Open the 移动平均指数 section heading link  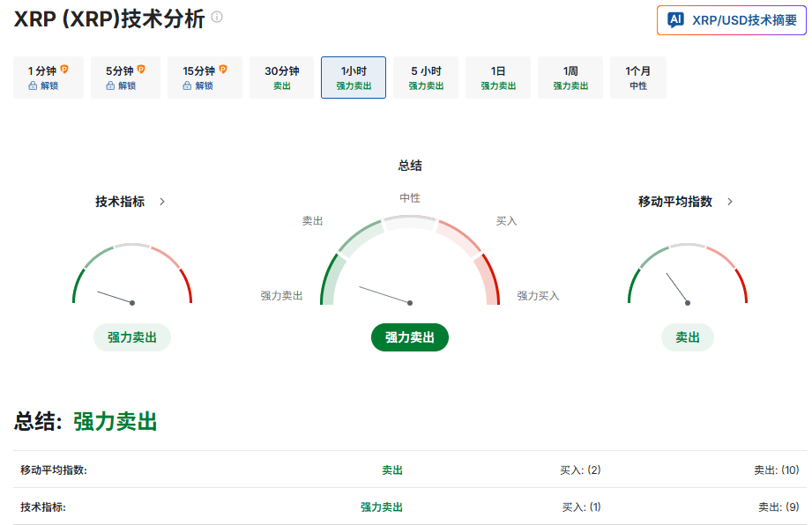tap(675, 202)
